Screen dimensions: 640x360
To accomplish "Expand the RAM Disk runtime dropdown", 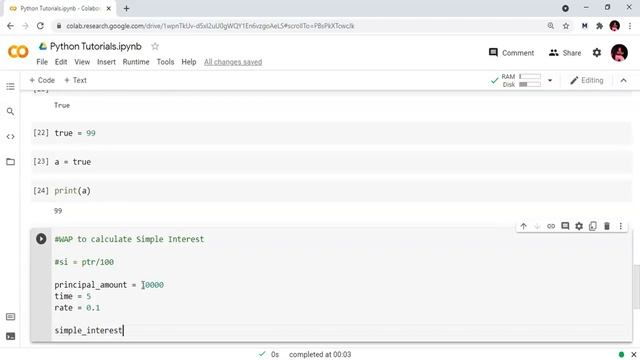I will point(550,80).
